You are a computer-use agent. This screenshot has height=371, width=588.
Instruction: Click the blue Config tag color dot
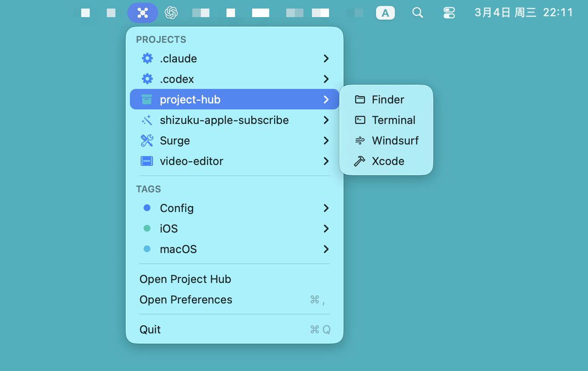147,208
